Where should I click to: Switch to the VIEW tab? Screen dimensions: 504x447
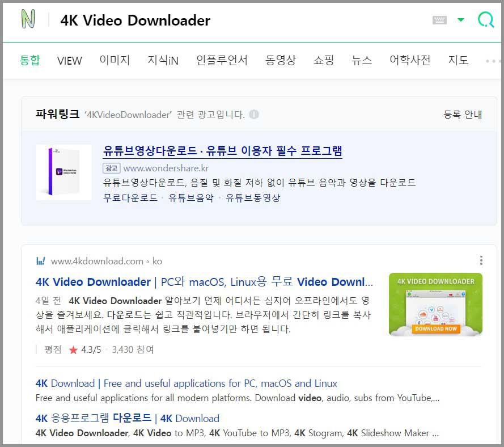[69, 61]
